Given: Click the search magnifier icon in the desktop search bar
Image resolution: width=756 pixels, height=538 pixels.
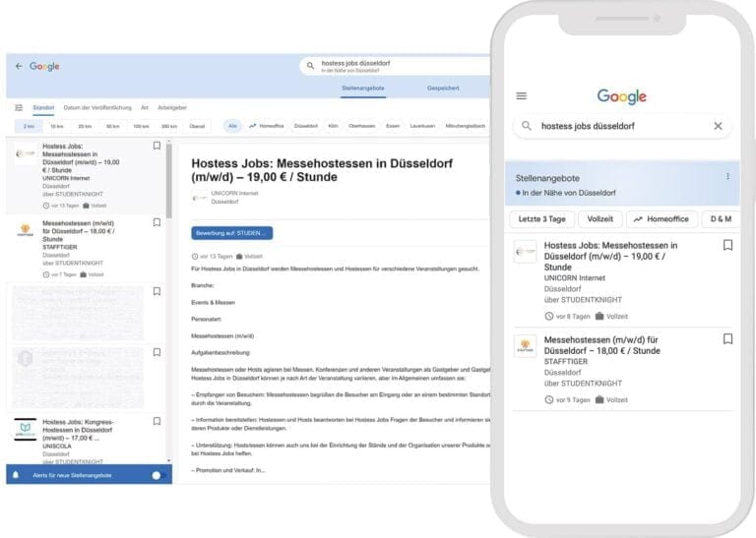Looking at the screenshot, I should (x=310, y=66).
